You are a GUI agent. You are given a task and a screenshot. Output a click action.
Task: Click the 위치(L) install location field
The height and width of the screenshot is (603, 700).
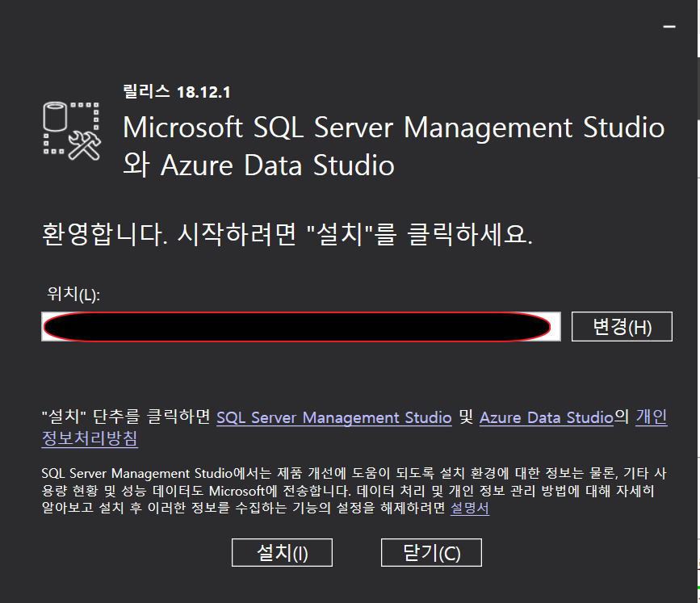301,326
